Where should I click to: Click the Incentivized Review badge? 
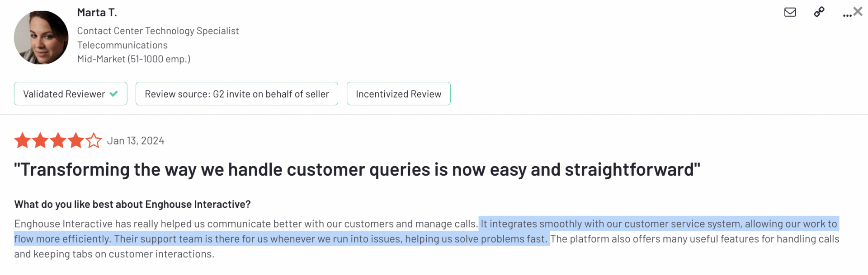tap(398, 94)
